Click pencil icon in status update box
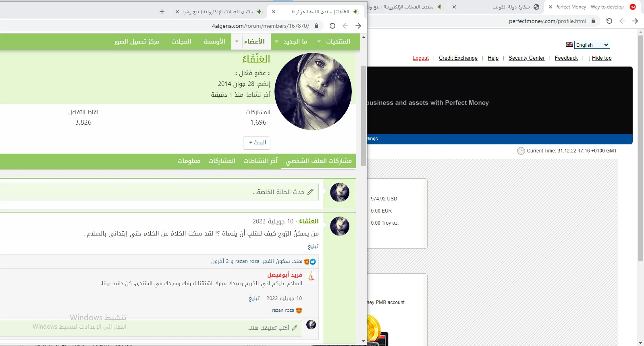The image size is (644, 346). click(310, 192)
